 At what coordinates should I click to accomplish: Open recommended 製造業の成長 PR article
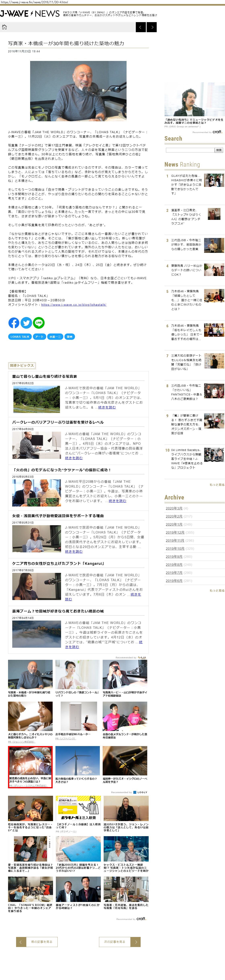pos(30,767)
